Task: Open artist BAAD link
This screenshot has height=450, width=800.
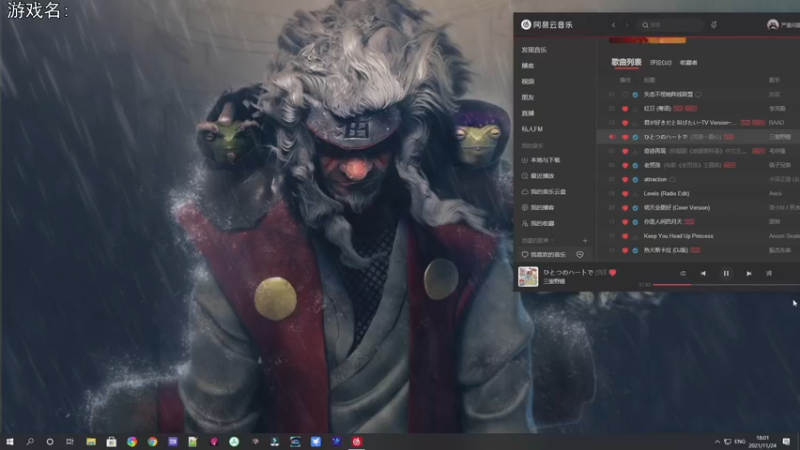Action: [x=777, y=123]
